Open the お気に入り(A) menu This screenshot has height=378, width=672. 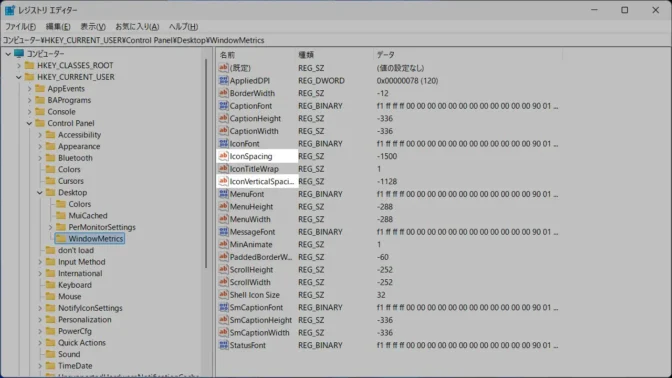[x=137, y=27]
